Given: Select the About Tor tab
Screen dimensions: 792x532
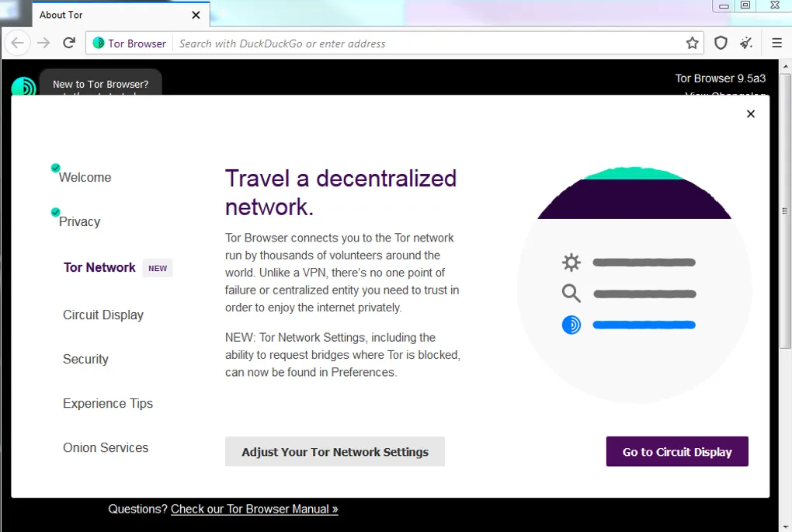Looking at the screenshot, I should click(x=121, y=15).
